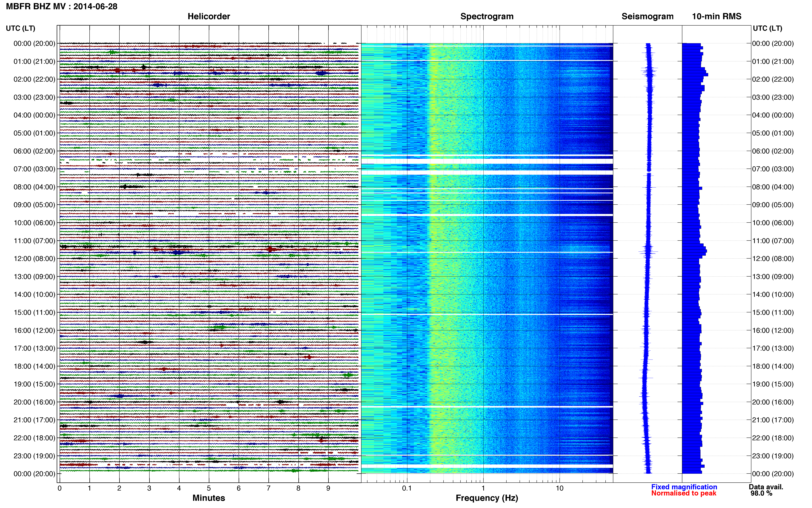Click the left '17:00 (13:00)' time label

[x=34, y=348]
